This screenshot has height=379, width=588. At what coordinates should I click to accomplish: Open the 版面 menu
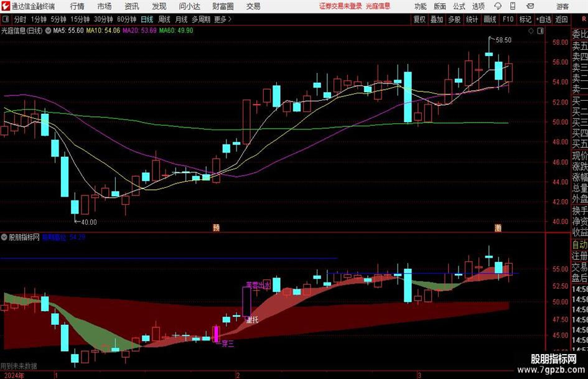pyautogui.click(x=439, y=6)
